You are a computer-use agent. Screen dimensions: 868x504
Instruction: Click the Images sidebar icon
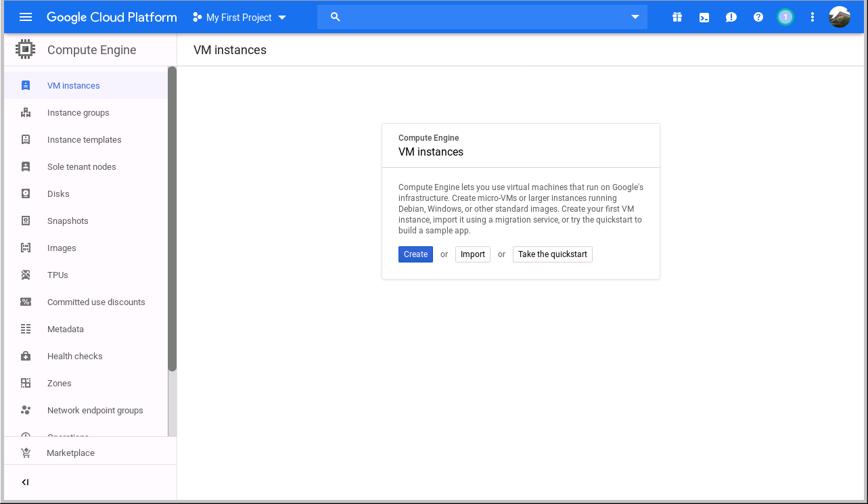pyautogui.click(x=26, y=248)
